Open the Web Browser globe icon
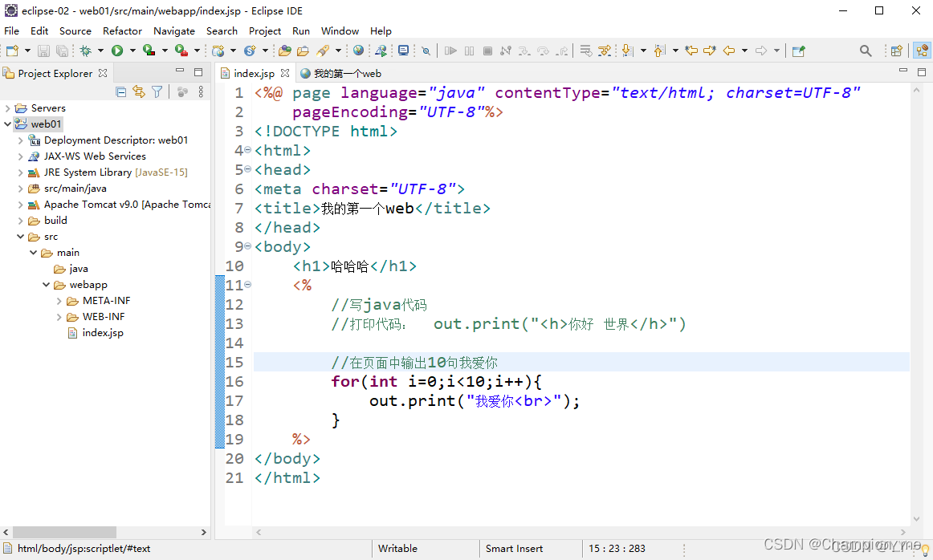Viewport: 933px width, 560px height. pos(358,51)
